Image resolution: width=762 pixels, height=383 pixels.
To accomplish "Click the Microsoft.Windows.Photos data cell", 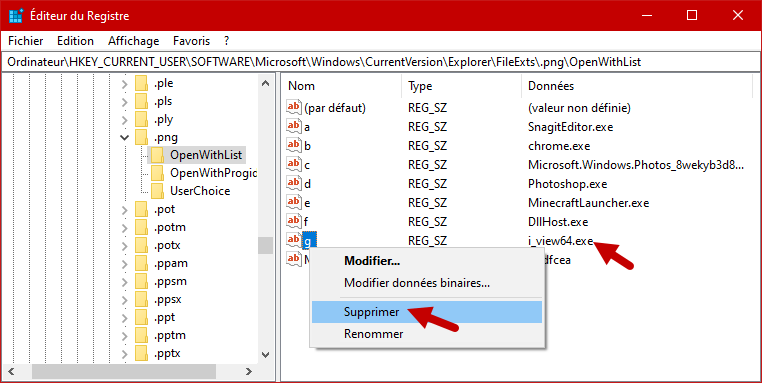I will [636, 165].
